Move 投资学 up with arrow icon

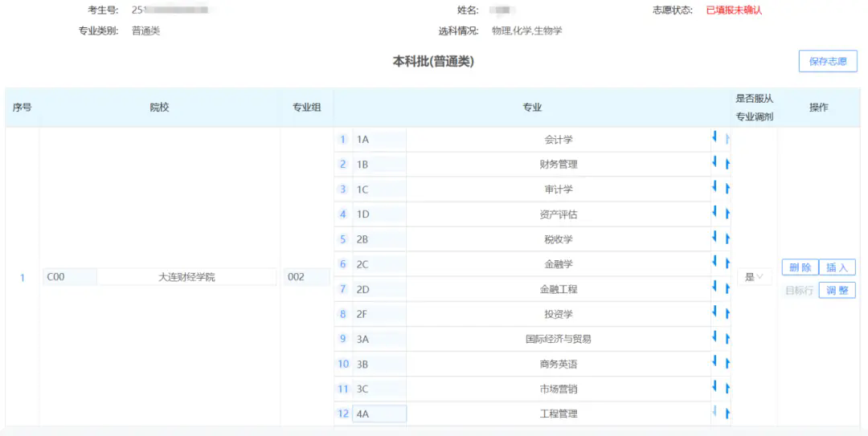(x=727, y=314)
